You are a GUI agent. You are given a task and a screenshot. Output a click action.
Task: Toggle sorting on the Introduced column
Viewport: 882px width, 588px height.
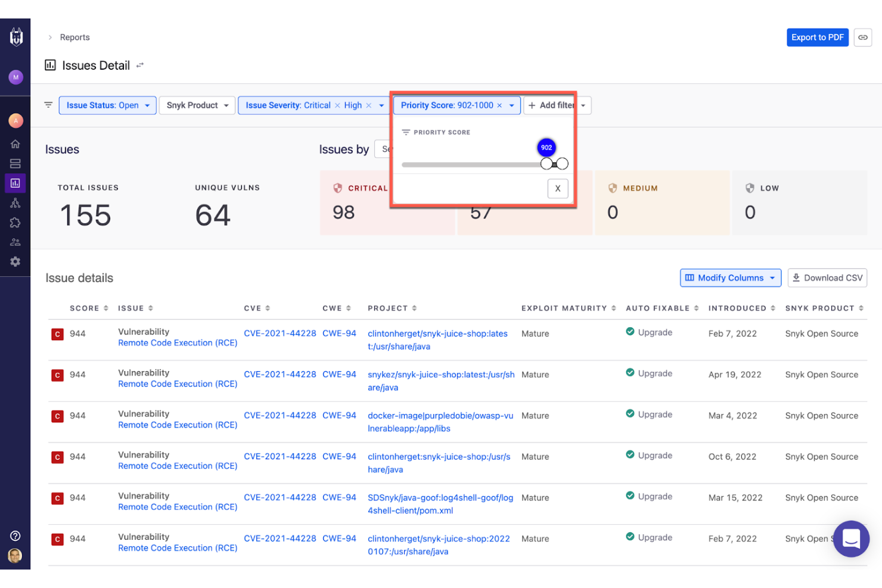774,308
